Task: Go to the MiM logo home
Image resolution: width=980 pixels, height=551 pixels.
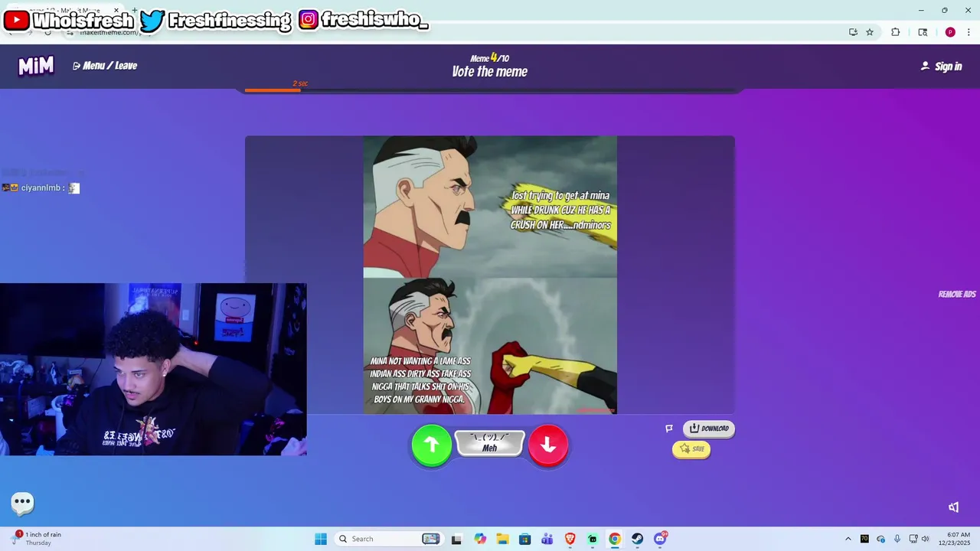Action: pos(36,66)
